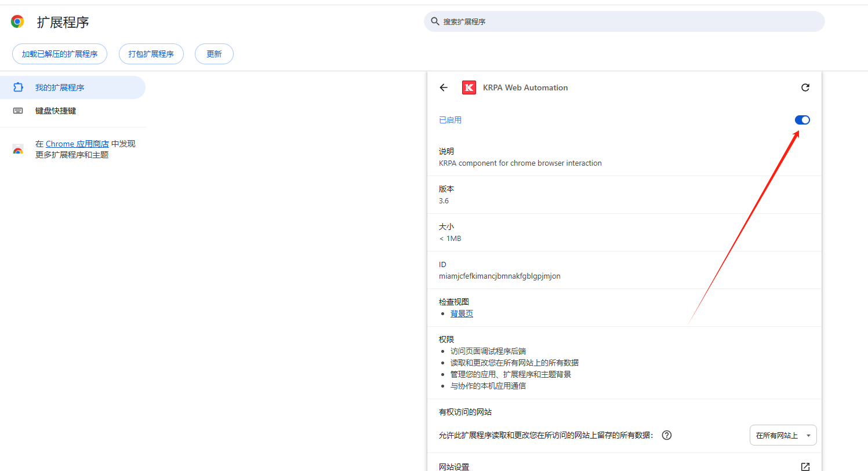The image size is (868, 471).
Task: Click the 已启用 status label
Action: click(x=450, y=120)
